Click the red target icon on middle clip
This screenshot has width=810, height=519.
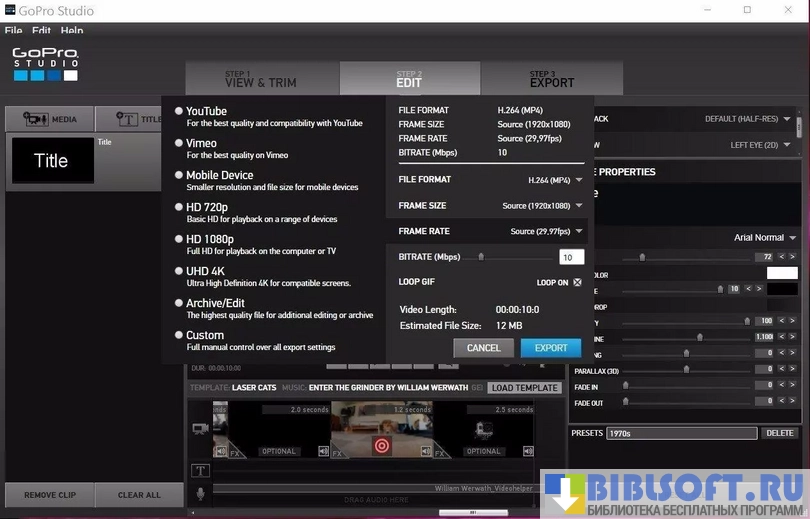point(381,446)
